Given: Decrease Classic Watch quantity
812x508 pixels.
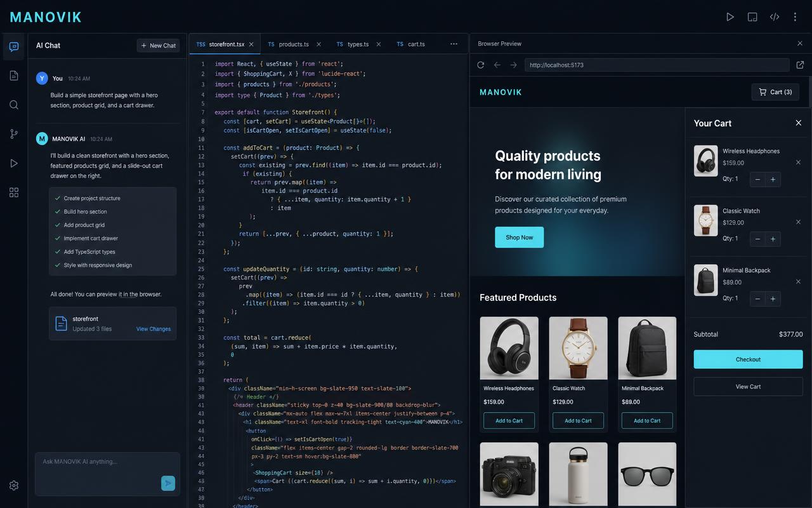Looking at the screenshot, I should point(757,239).
